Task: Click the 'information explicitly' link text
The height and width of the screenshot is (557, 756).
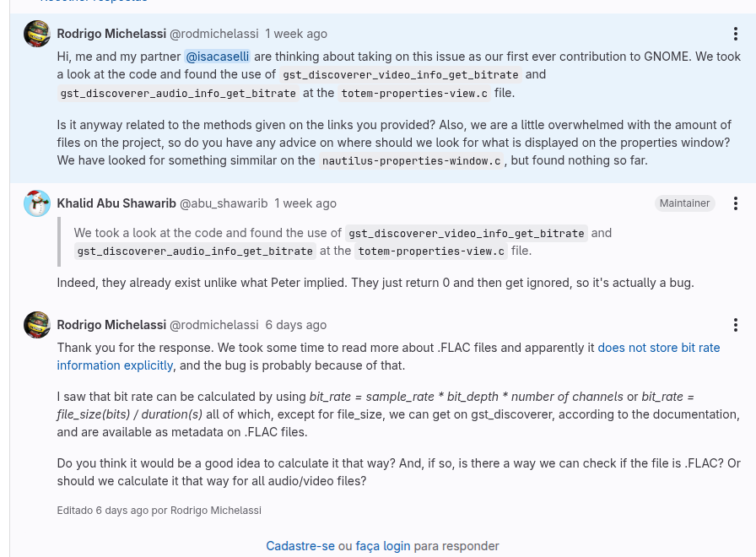Action: [115, 365]
